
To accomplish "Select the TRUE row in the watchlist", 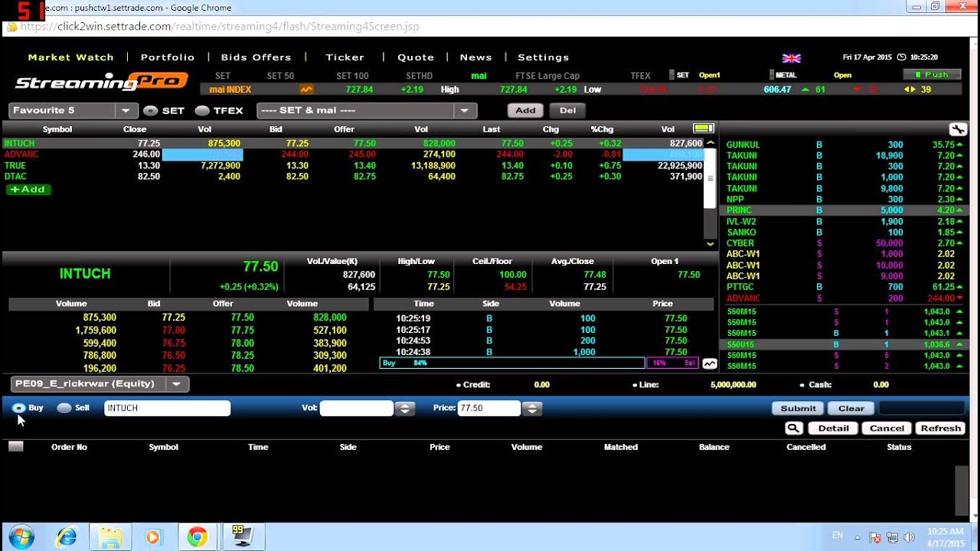I will point(354,165).
